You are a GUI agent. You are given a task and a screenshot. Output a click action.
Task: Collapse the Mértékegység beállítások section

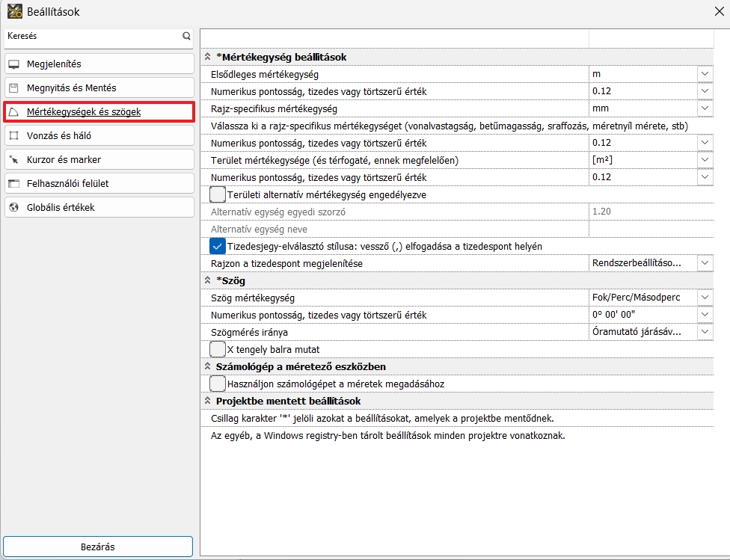tap(208, 57)
